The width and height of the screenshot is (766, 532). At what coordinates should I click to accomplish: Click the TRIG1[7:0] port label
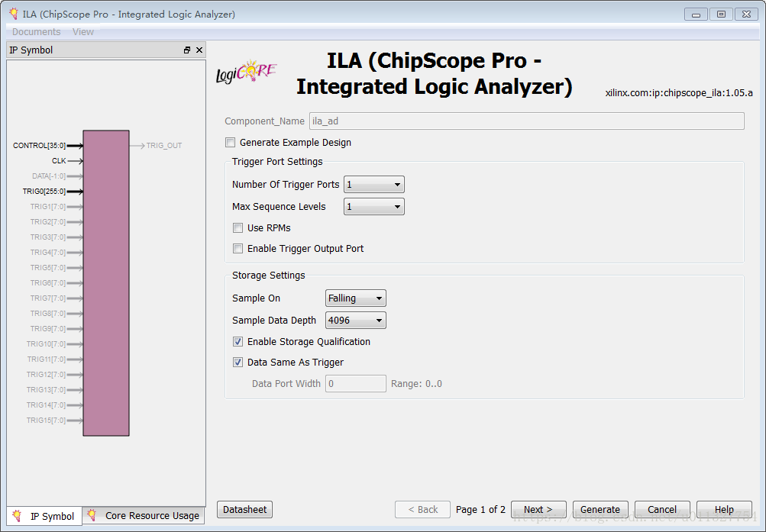48,206
